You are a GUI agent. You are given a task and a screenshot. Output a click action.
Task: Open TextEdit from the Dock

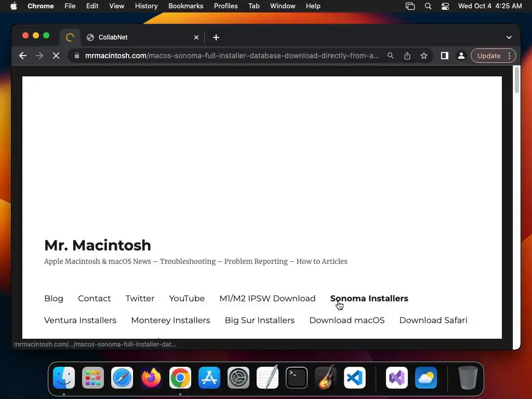coord(268,378)
